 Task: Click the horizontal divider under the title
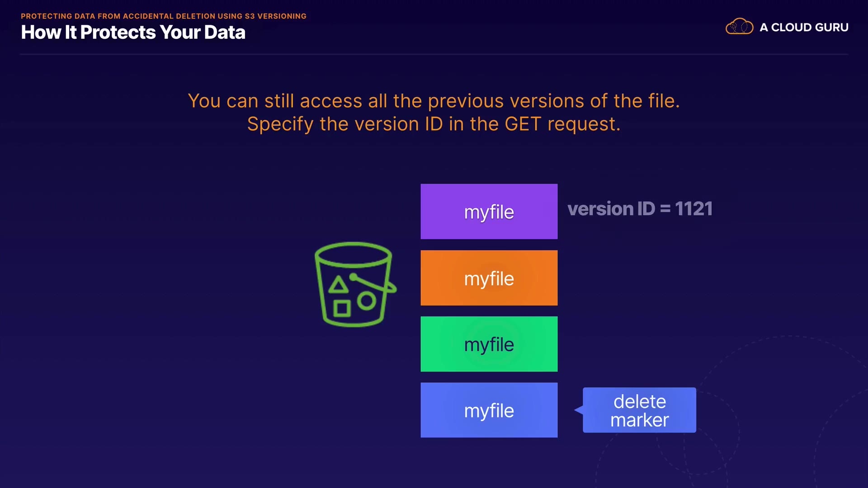point(434,54)
